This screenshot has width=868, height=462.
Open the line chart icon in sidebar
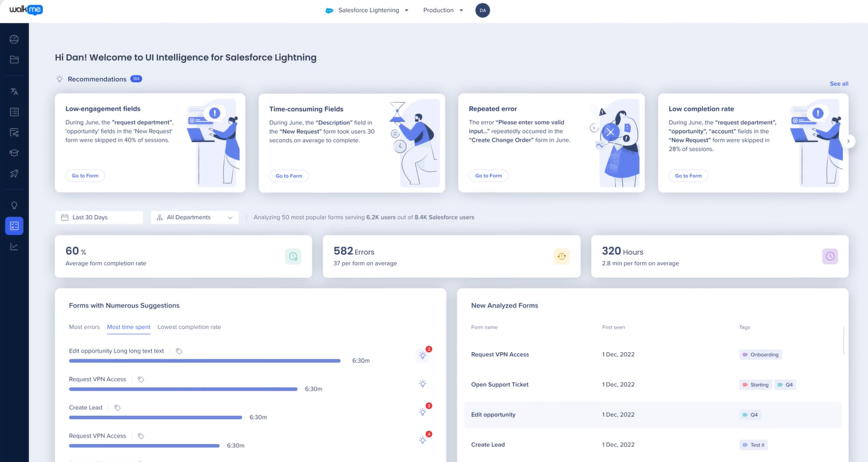coord(14,246)
